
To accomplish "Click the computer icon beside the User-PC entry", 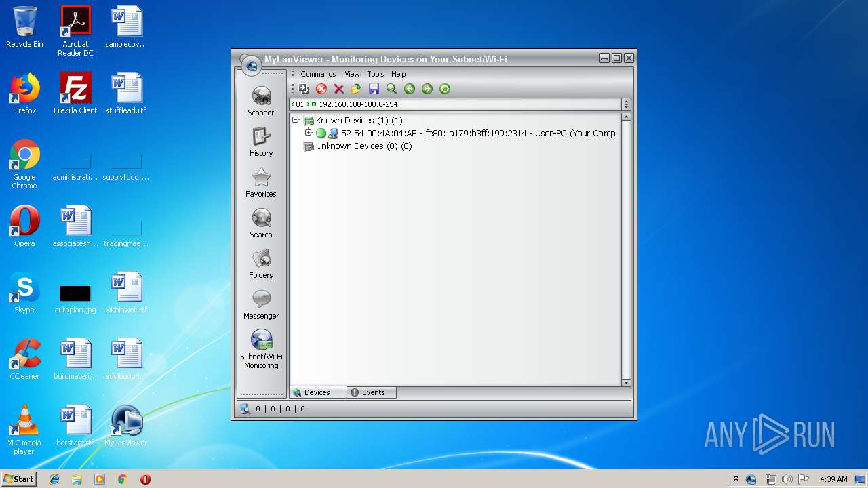I will tap(333, 134).
